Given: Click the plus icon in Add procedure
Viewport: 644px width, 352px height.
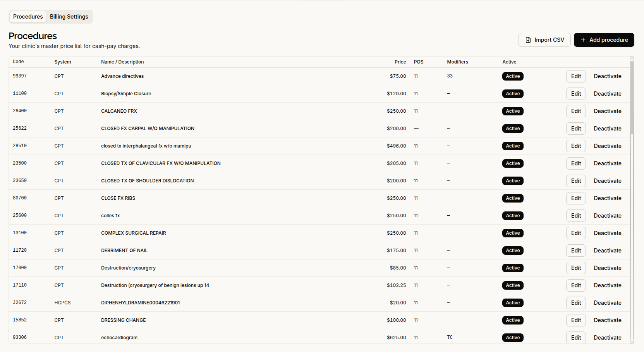Looking at the screenshot, I should click(x=583, y=40).
